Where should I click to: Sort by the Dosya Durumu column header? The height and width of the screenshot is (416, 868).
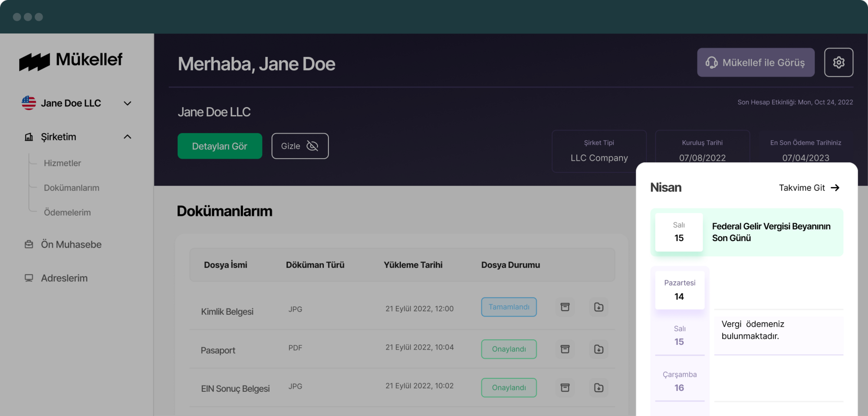pyautogui.click(x=510, y=265)
